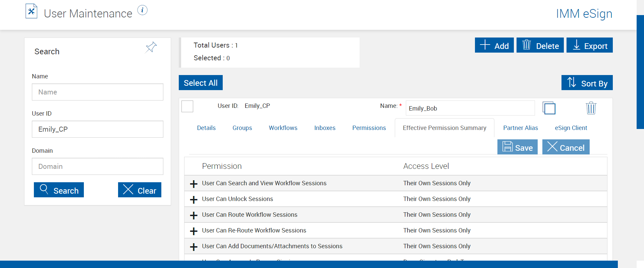Export the user list
The height and width of the screenshot is (268, 644).
(x=589, y=45)
